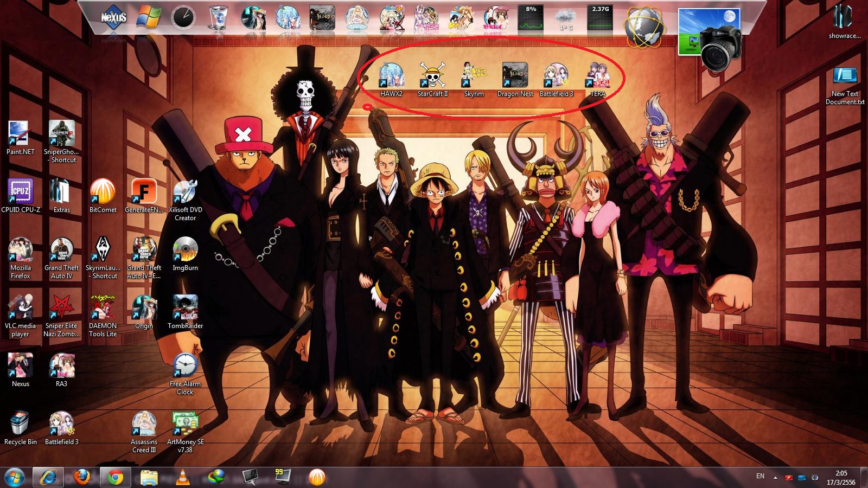Click the analog clock in the dock
This screenshot has height=488, width=868.
(182, 18)
